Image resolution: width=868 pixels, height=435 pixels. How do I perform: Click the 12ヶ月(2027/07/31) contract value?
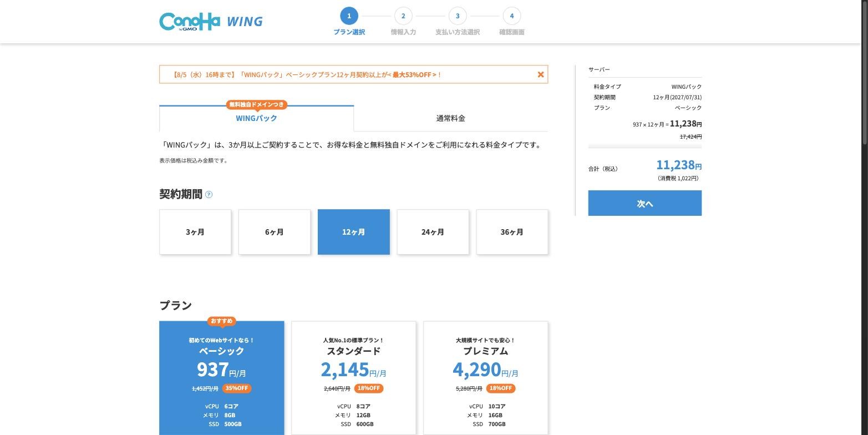click(x=677, y=97)
